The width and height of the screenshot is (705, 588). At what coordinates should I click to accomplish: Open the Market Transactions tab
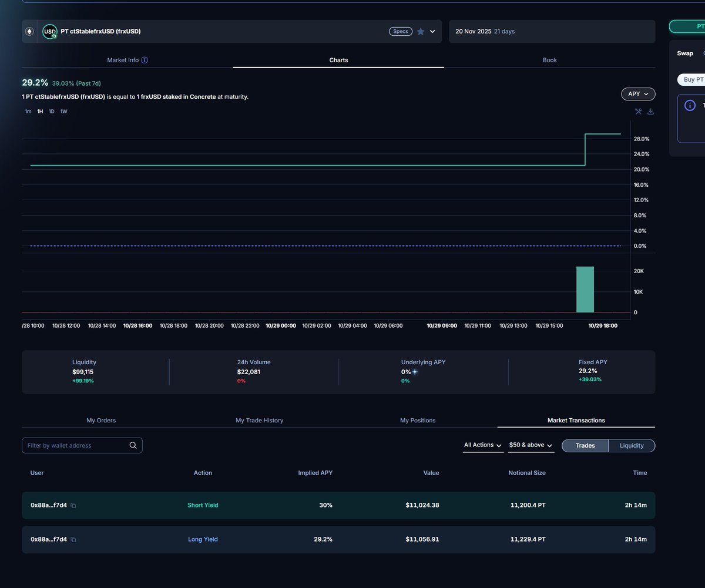576,421
